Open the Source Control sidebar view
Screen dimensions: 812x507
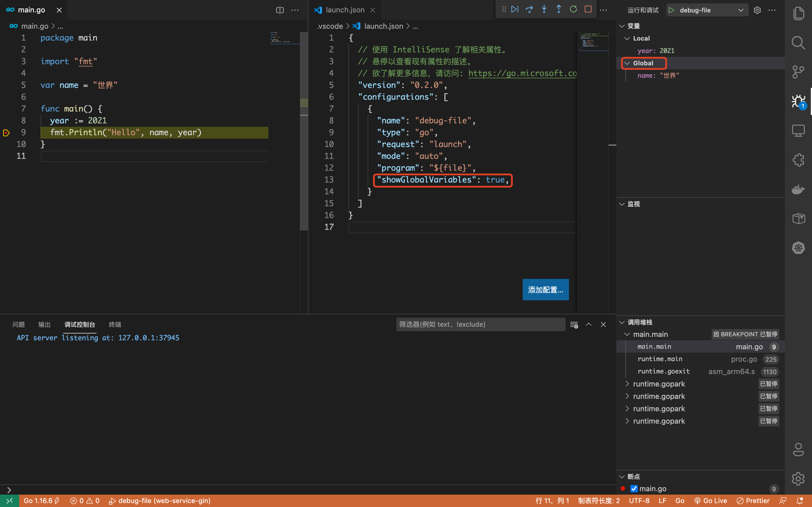(798, 72)
